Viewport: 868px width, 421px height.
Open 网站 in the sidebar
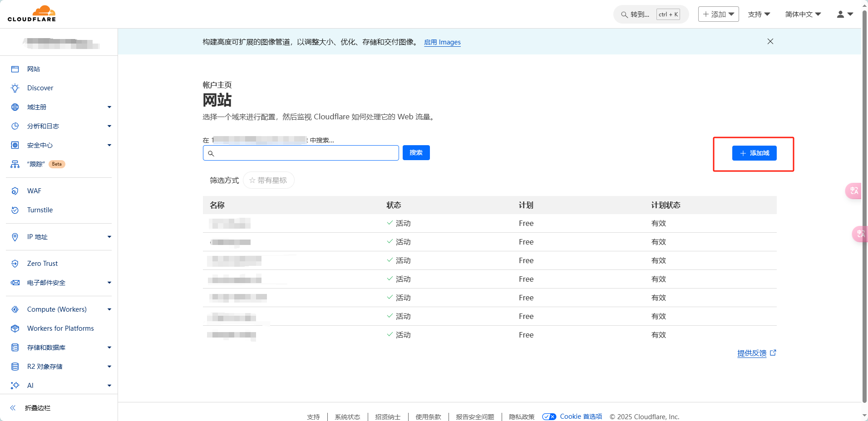34,69
